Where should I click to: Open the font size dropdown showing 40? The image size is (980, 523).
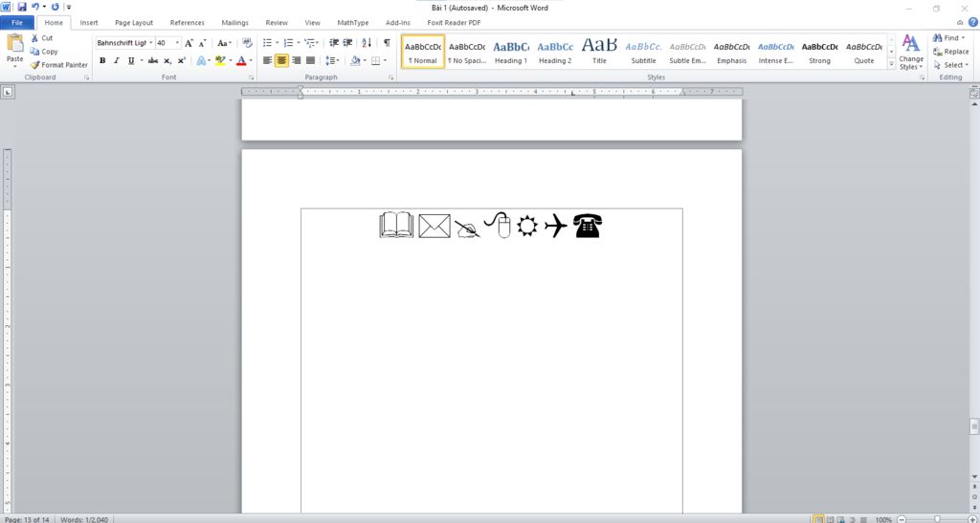177,43
